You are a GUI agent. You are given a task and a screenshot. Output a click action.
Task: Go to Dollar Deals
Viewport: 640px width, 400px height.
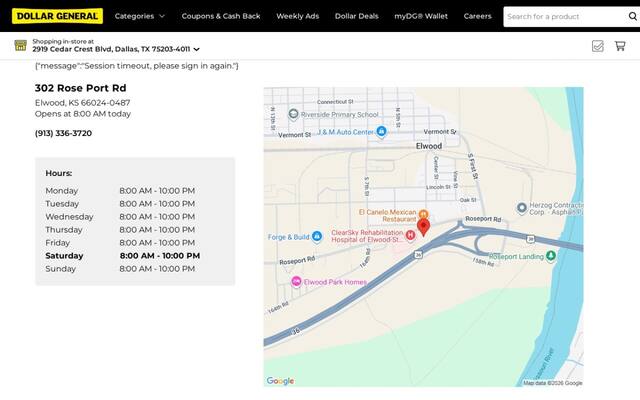point(357,16)
